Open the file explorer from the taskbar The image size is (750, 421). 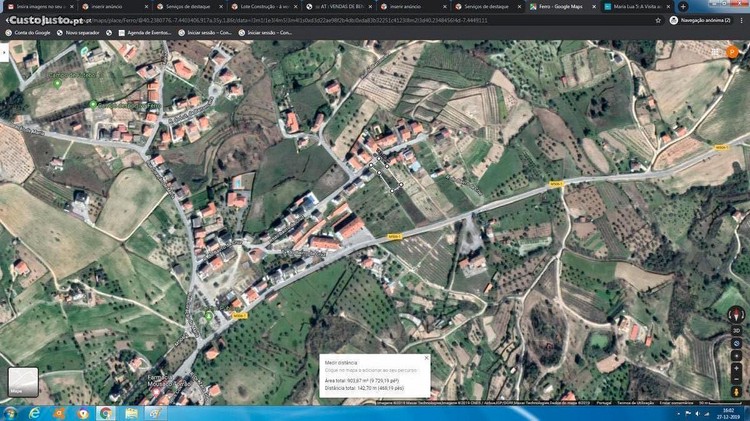(130, 413)
